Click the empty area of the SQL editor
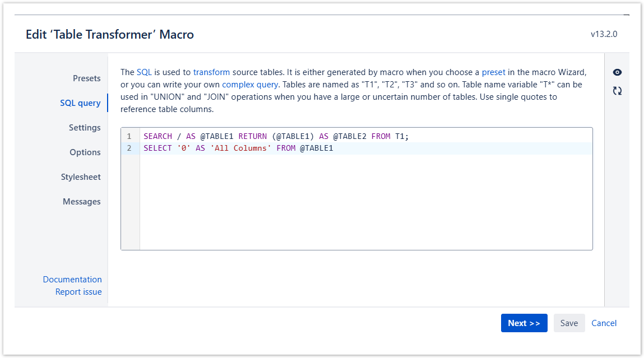Screen dimensions: 644x358 (364, 207)
